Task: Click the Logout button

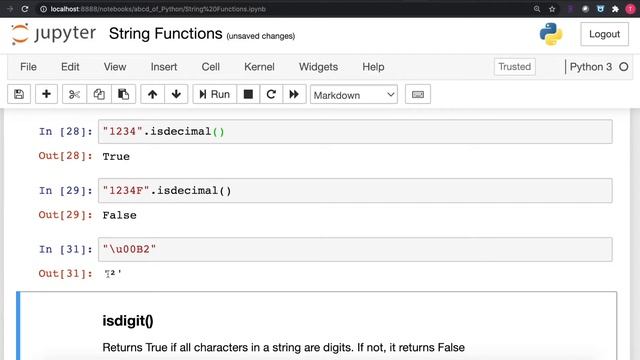Action: 604,34
